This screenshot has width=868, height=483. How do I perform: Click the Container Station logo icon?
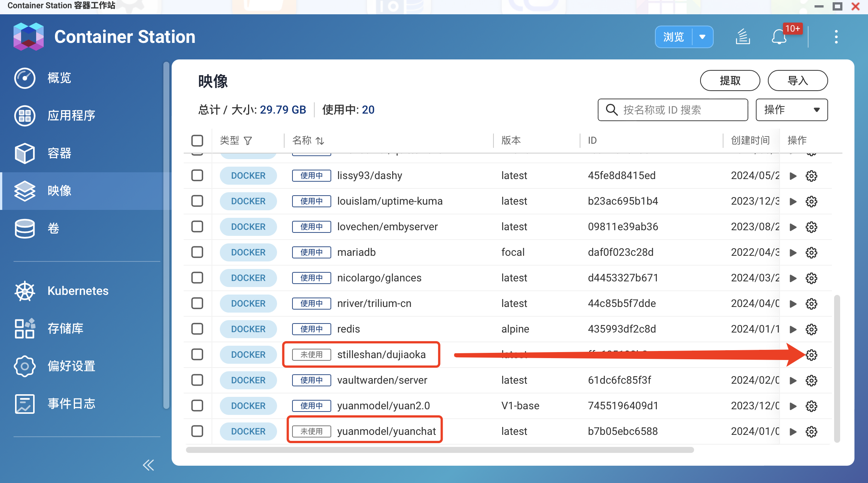[29, 36]
